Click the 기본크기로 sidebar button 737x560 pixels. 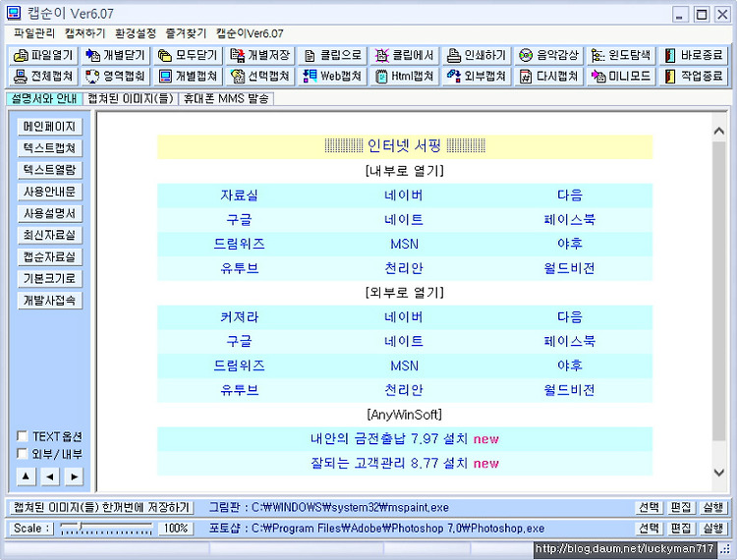pos(49,279)
